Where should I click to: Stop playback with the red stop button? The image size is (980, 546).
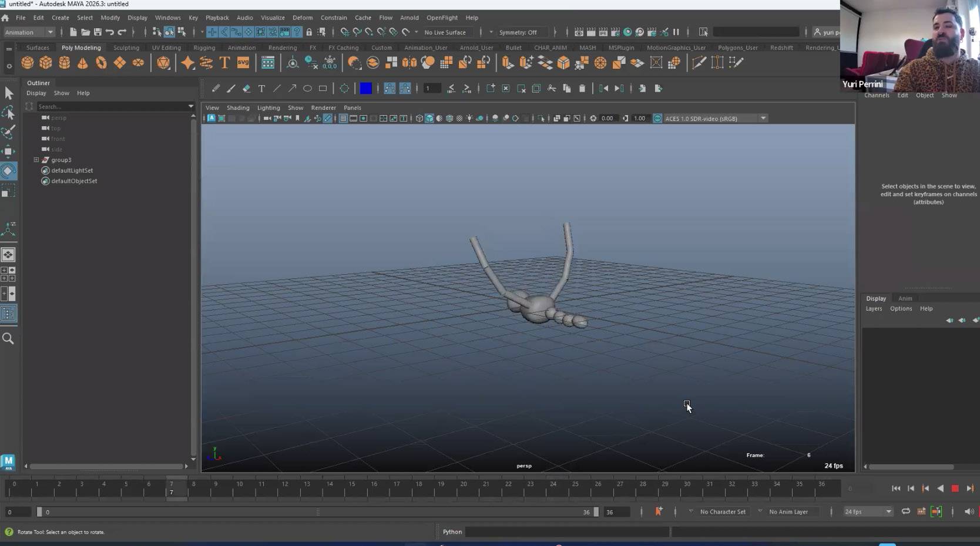click(955, 488)
